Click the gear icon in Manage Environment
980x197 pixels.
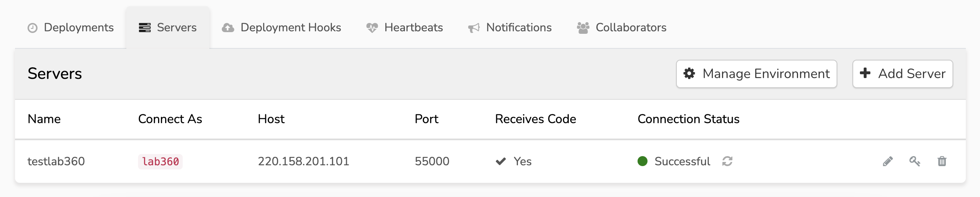[x=689, y=73]
